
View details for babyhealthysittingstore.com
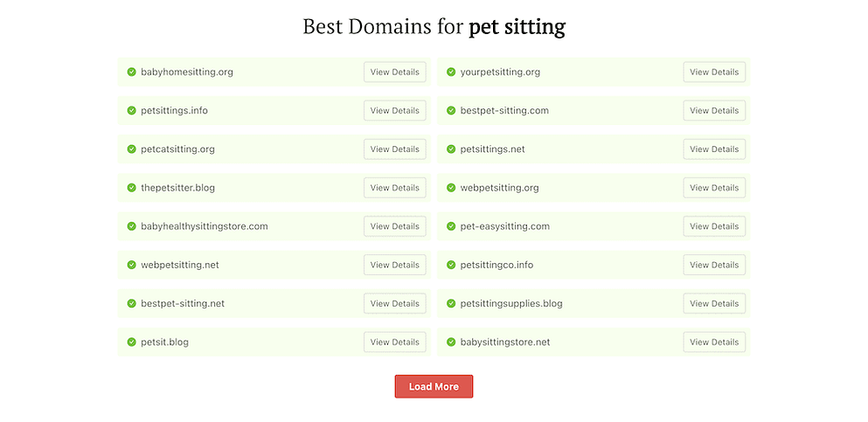tap(394, 226)
